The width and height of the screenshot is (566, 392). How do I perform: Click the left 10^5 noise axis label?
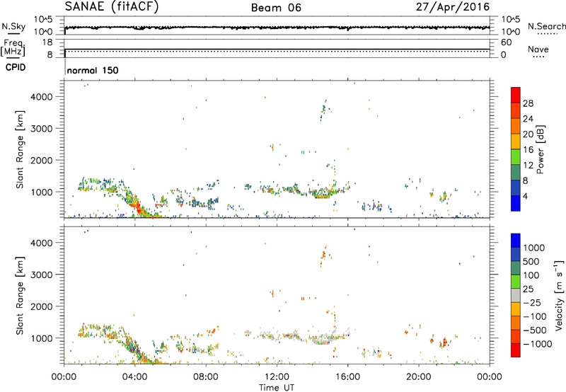coord(43,19)
